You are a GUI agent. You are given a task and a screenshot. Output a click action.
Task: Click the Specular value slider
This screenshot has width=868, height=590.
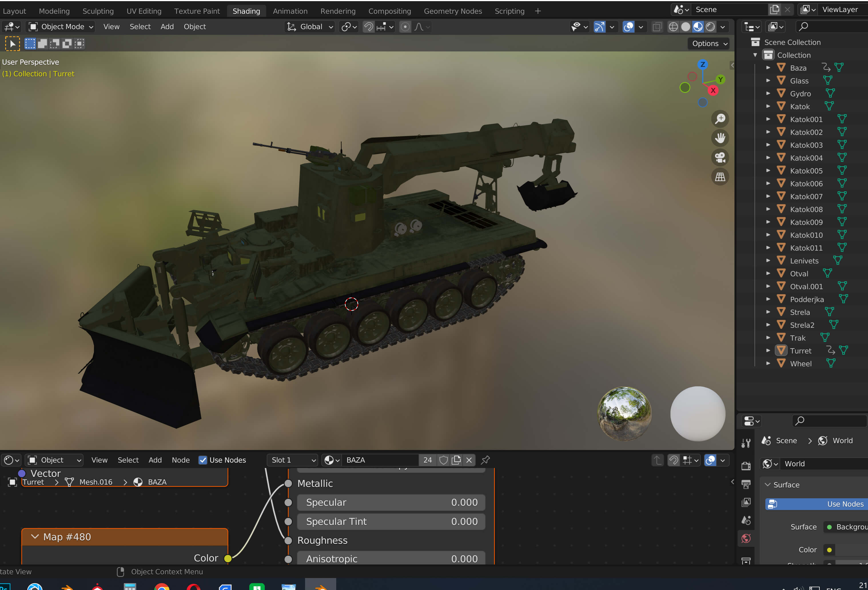coord(391,503)
